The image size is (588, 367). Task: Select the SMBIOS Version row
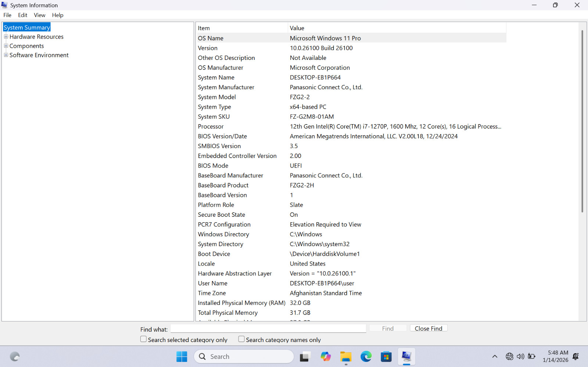(351, 146)
